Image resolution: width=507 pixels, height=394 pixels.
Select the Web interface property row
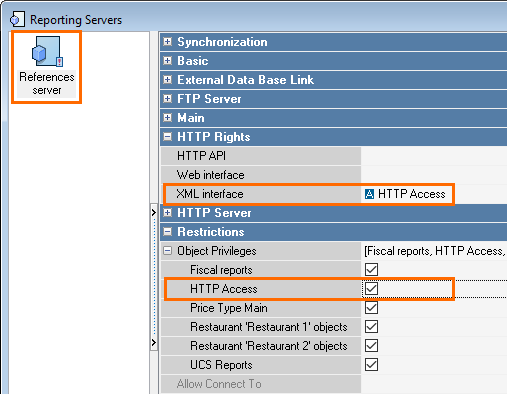coord(334,175)
